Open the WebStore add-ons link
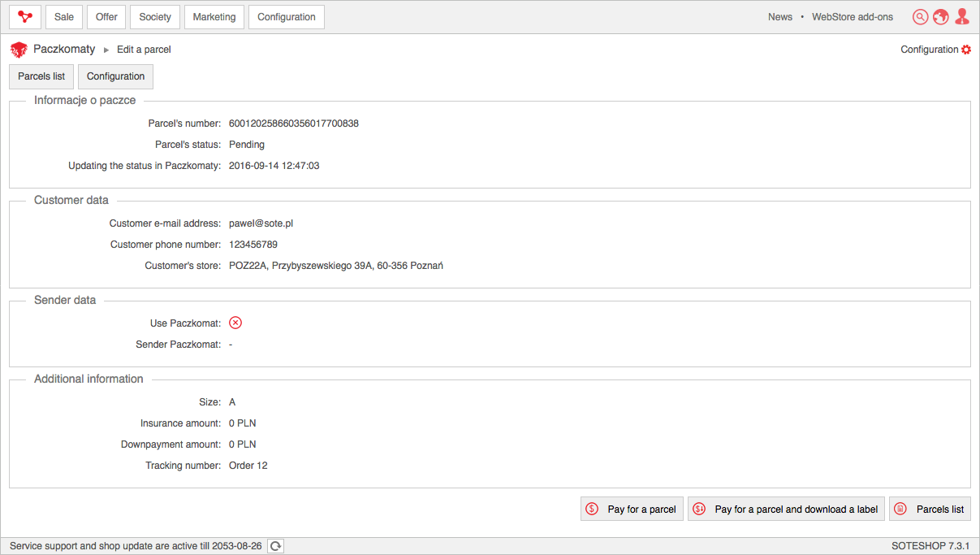The image size is (980, 555). pyautogui.click(x=853, y=17)
